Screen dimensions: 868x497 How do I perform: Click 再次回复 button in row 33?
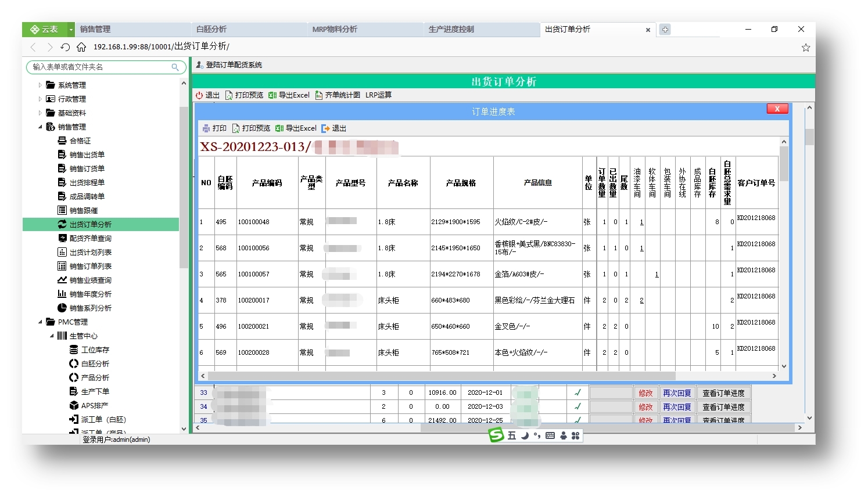point(677,393)
